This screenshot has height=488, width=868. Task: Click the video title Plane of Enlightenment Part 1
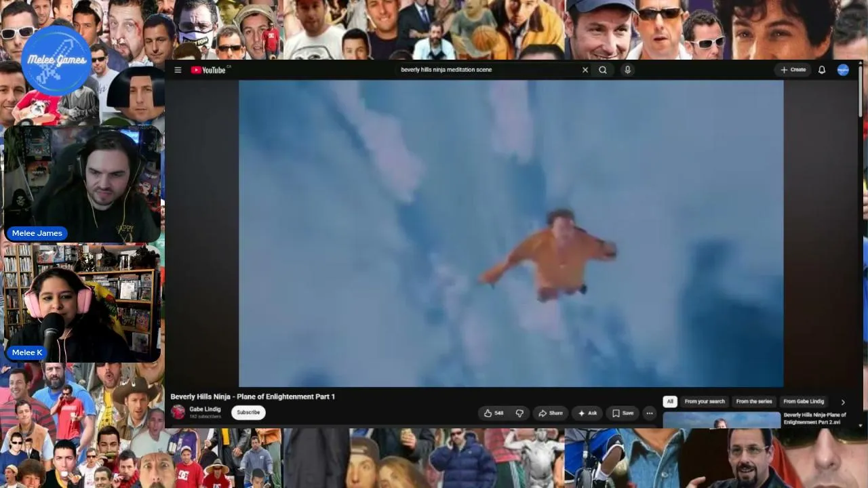pos(253,396)
